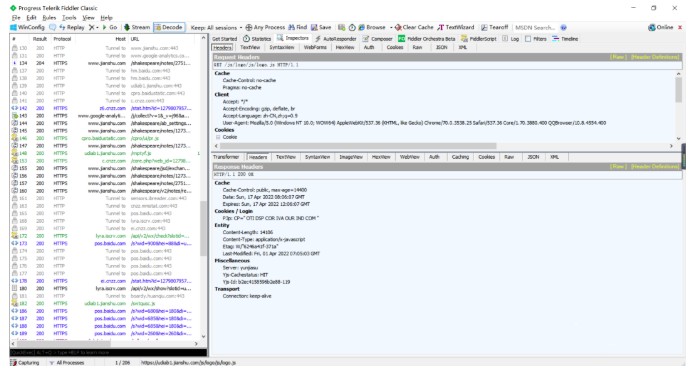Image resolution: width=689 pixels, height=368 pixels.
Task: Select request SyntaxView inspector tab
Action: 282,47
